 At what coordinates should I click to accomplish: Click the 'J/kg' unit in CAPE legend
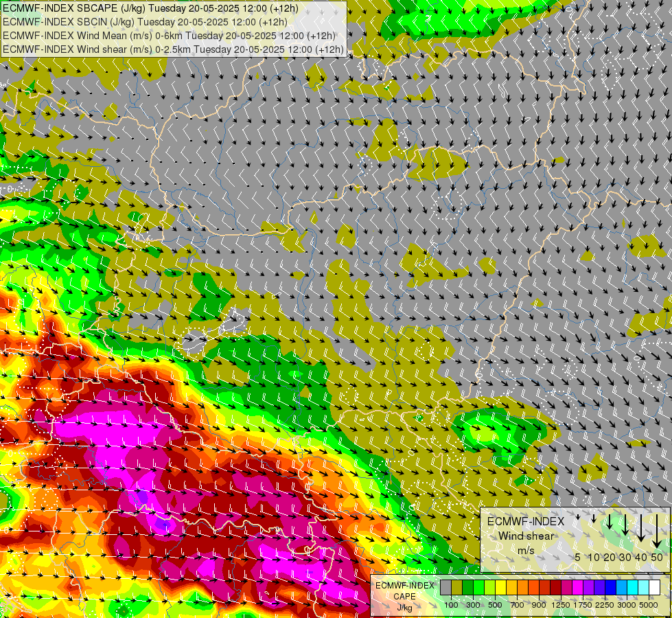pyautogui.click(x=404, y=608)
